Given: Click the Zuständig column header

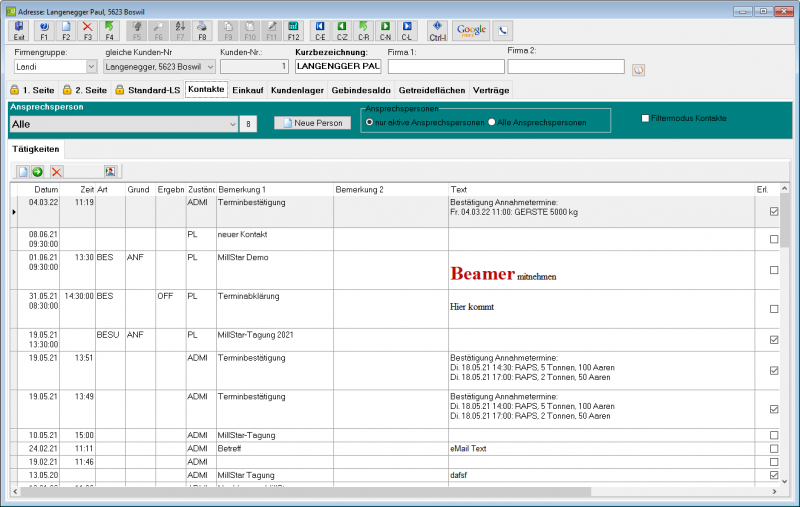Looking at the screenshot, I should [201, 189].
